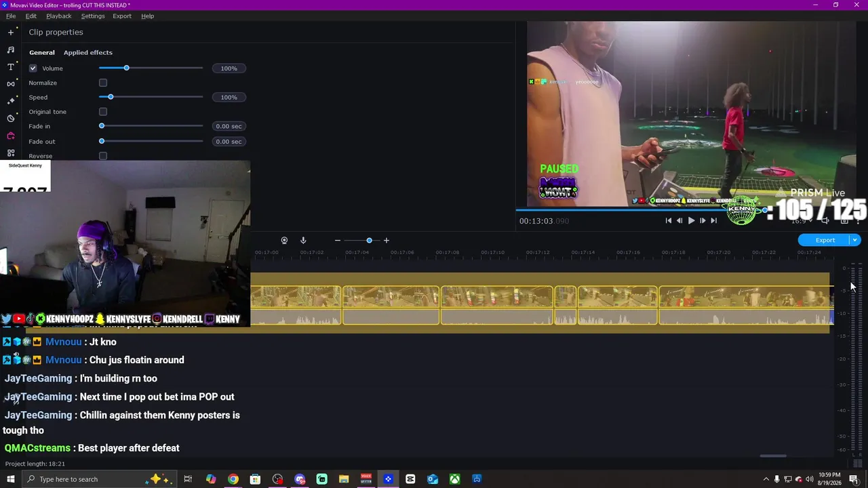Open the taskbar clock showing 10:59 PM
This screenshot has width=868, height=488.
[829, 479]
